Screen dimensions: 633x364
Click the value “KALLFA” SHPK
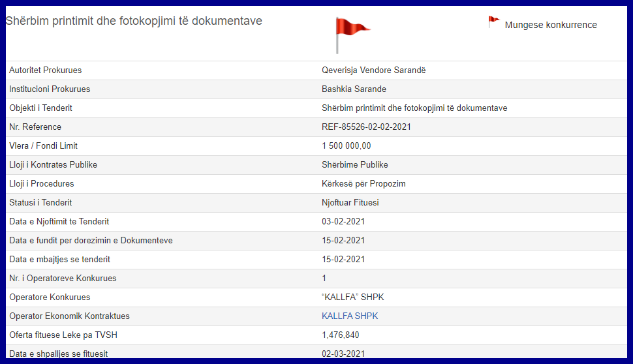[353, 298]
